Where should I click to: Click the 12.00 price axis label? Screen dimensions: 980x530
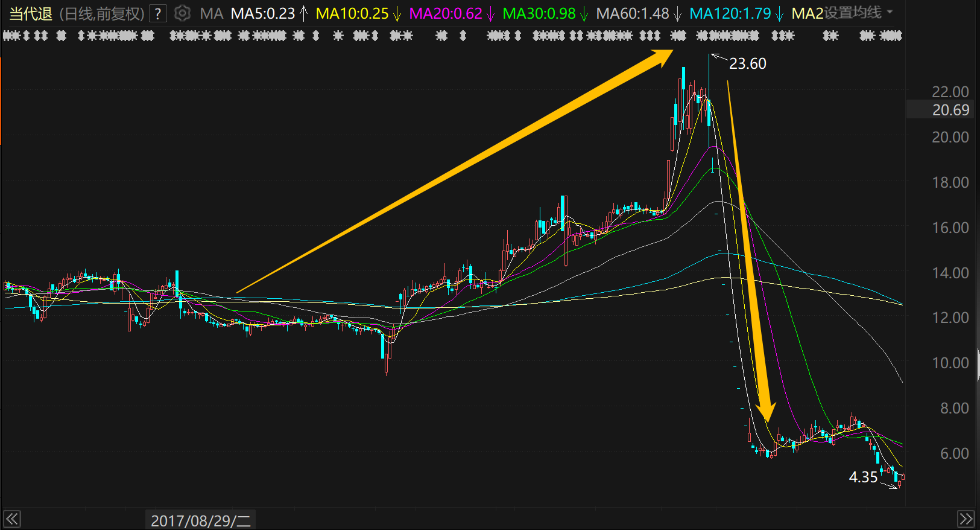(950, 318)
